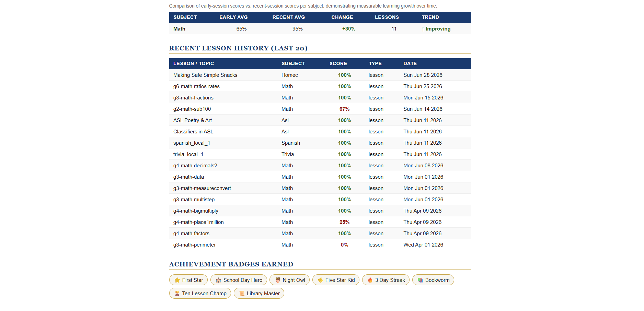644x311 pixels.
Task: Select the g3-math-data lesson row
Action: coord(320,177)
